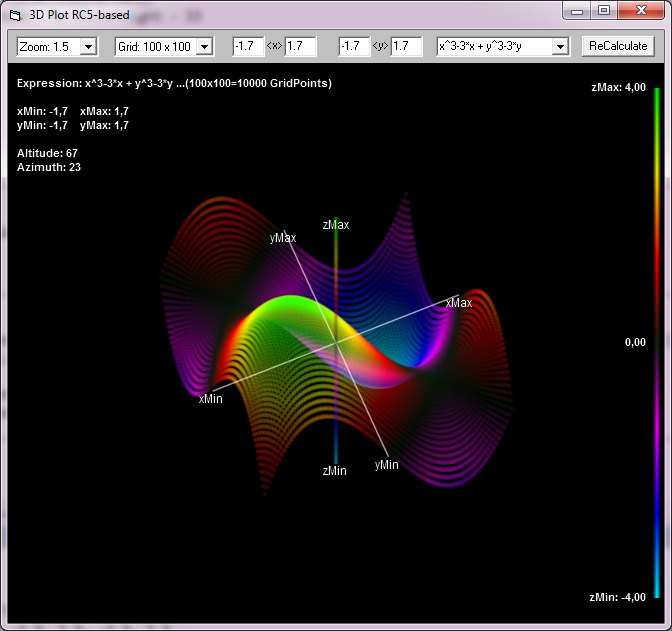The height and width of the screenshot is (631, 672).
Task: Select the x maximum input field
Action: coord(300,47)
